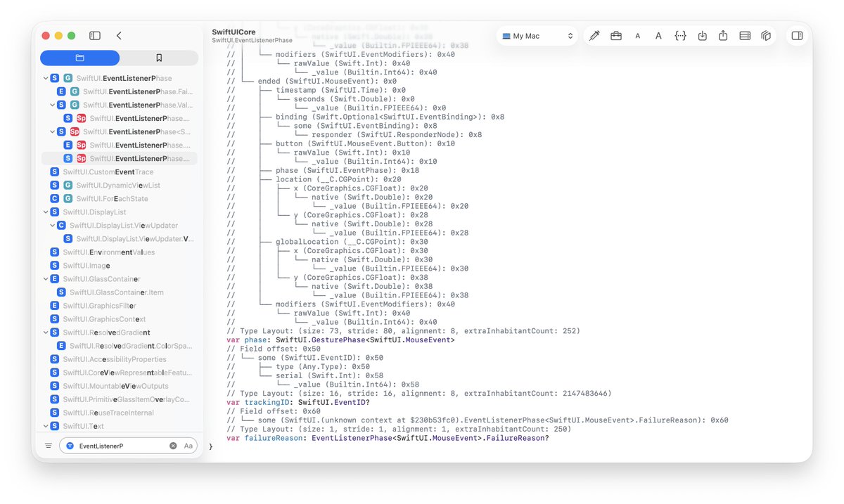Select SwiftUI.CustomEventTrace in sidebar

(x=120, y=172)
